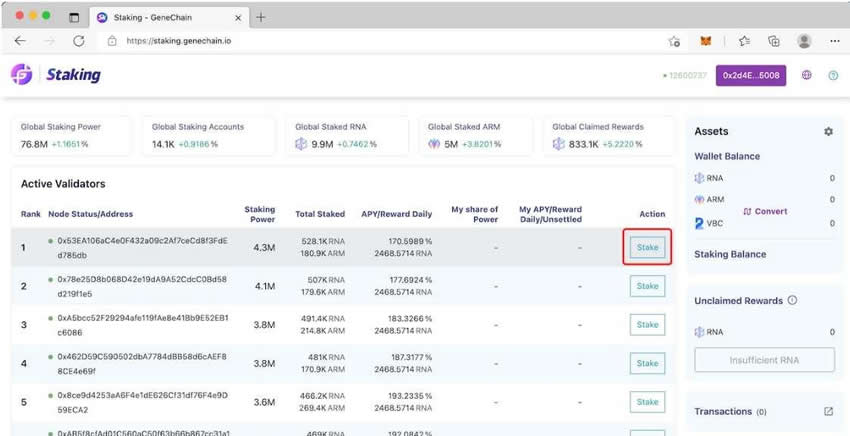The width and height of the screenshot is (850, 436).
Task: Open browser profile avatar icon
Action: [x=804, y=41]
